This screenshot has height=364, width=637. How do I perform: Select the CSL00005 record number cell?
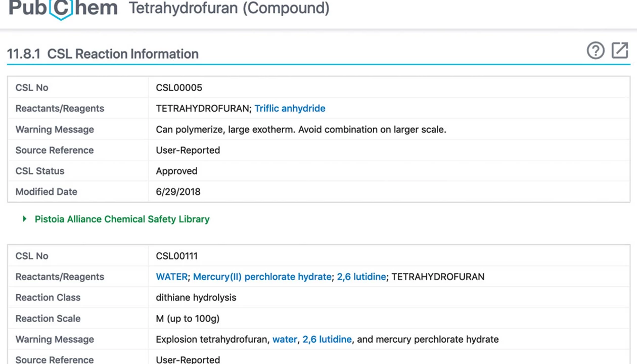pos(179,87)
